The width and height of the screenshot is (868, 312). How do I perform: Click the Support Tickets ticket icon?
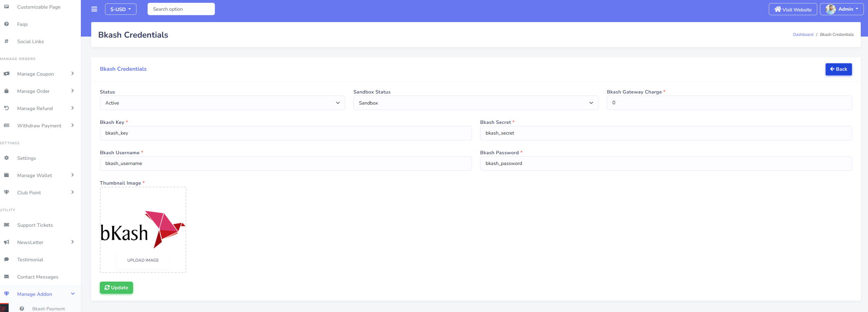(7, 225)
